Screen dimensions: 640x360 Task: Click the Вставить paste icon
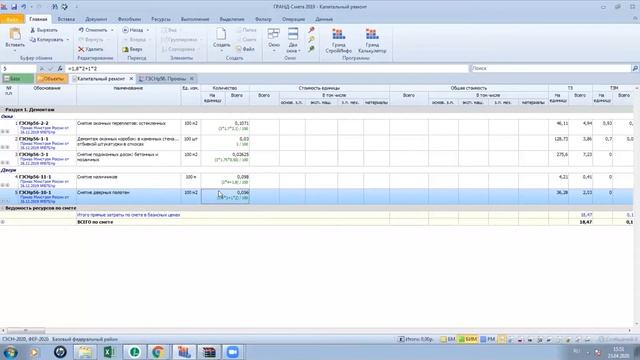tap(15, 34)
